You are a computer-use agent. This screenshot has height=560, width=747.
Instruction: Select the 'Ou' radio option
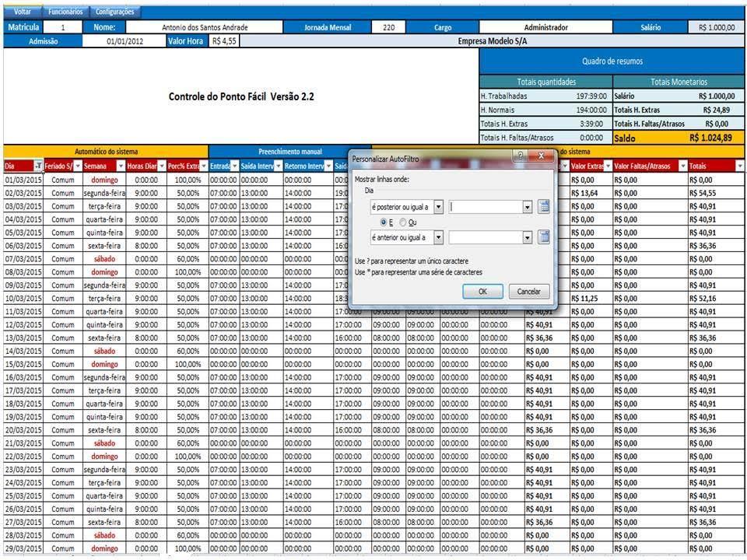[x=403, y=222]
